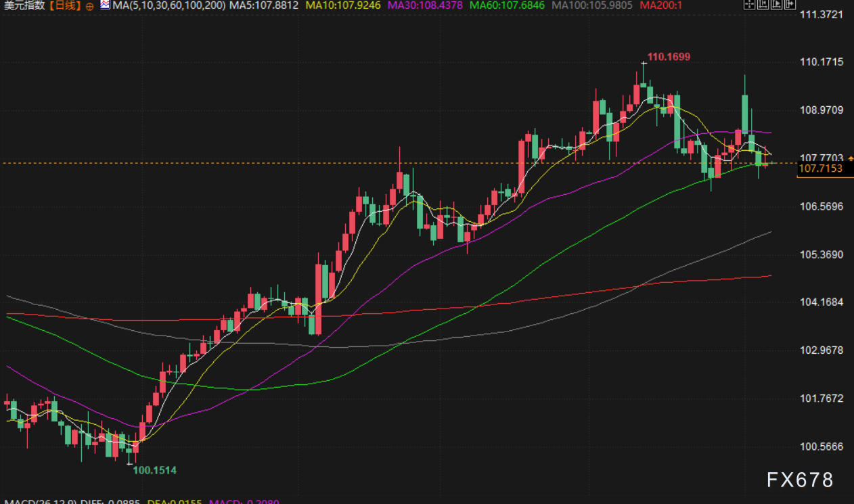The image size is (854, 504).
Task: Click the third top-right toolbar icon with play arrow
Action: point(778,5)
